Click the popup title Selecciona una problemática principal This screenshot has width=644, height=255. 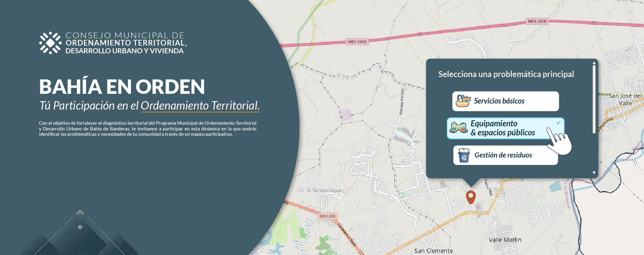point(506,74)
